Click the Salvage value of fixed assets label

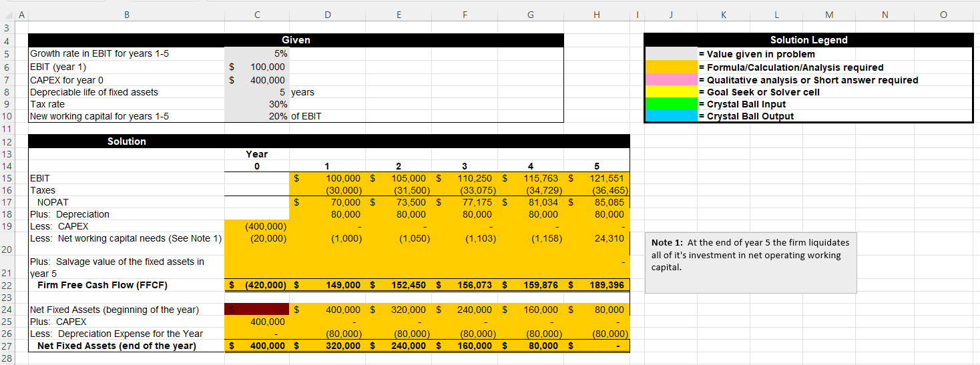pyautogui.click(x=117, y=268)
